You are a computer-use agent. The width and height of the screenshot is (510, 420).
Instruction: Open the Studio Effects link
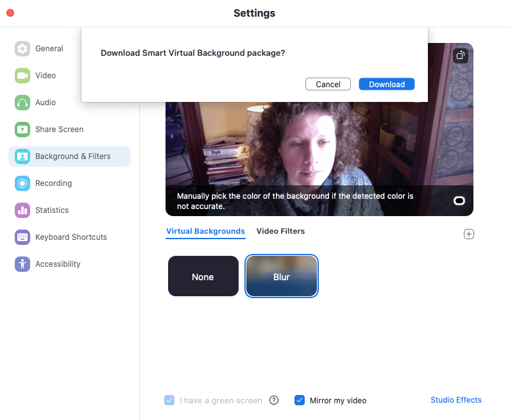click(x=455, y=400)
